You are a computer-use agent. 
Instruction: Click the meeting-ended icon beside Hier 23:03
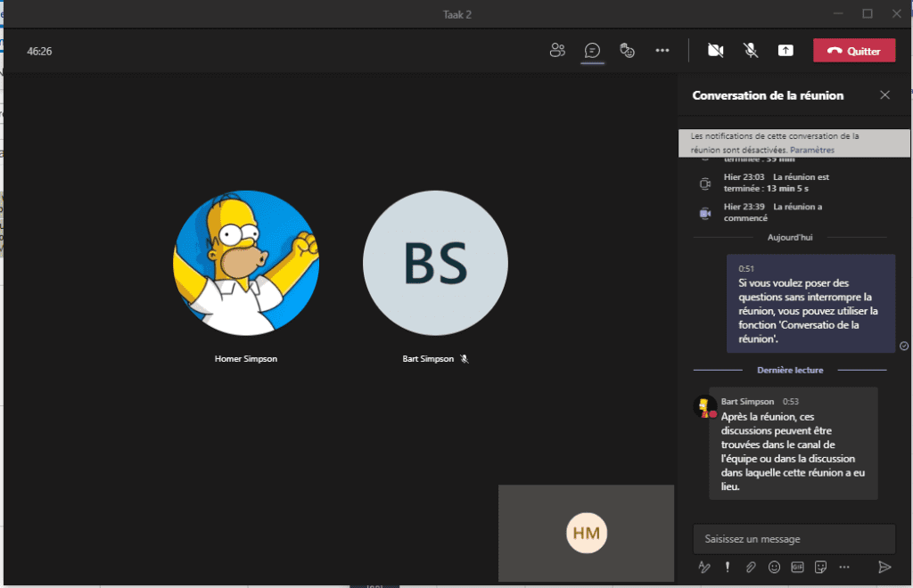(704, 184)
